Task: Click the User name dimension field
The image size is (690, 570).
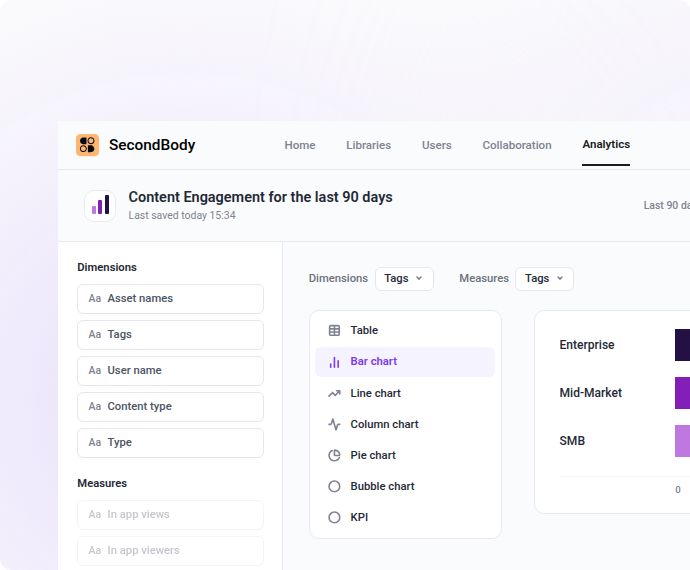Action: [170, 371]
